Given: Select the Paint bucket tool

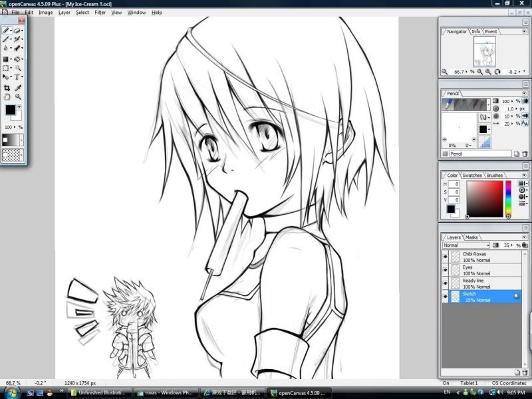Looking at the screenshot, I should [x=17, y=59].
